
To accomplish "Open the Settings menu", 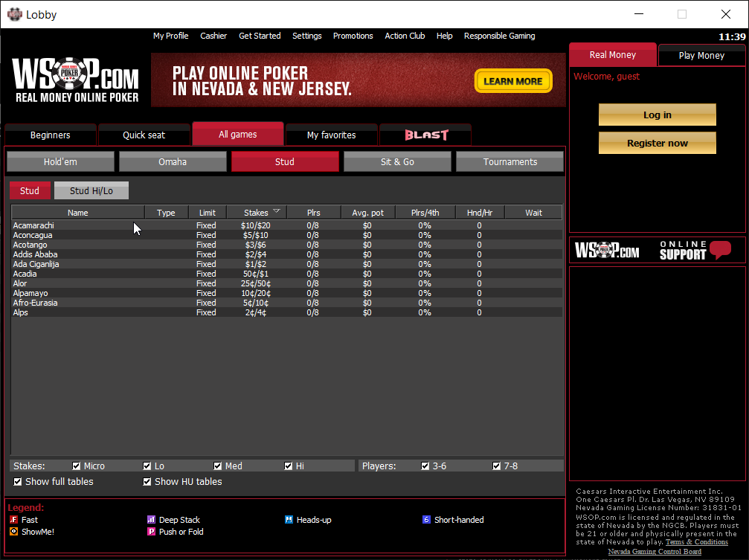I will point(307,36).
